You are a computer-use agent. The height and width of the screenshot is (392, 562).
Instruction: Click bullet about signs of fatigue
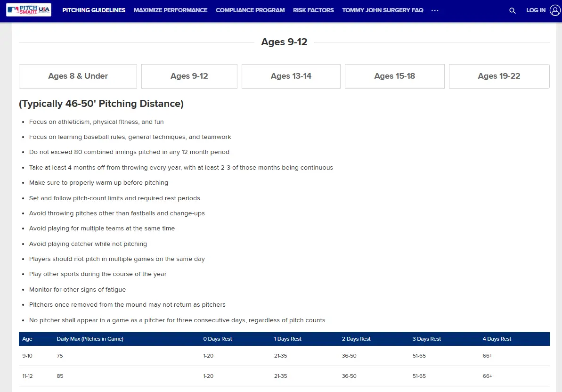pyautogui.click(x=77, y=289)
